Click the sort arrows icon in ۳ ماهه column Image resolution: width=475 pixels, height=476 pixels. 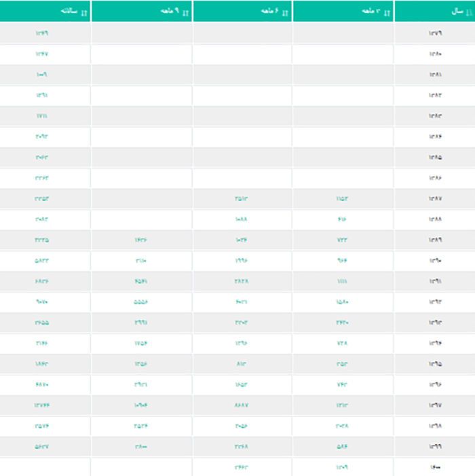point(387,12)
